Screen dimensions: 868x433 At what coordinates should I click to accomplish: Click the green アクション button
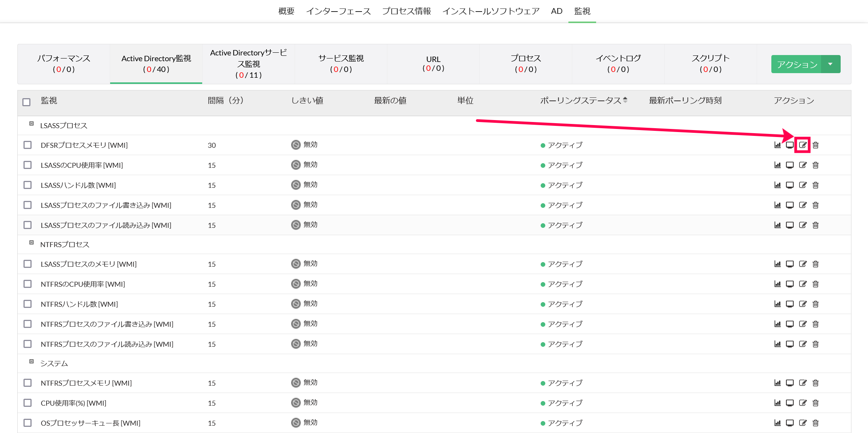tap(796, 64)
